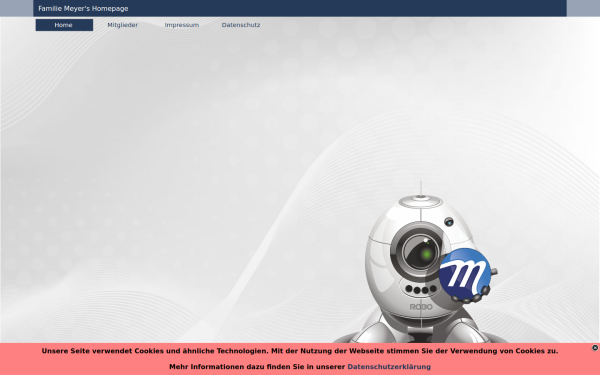
Task: Open the Impressum menu item
Action: pos(182,25)
